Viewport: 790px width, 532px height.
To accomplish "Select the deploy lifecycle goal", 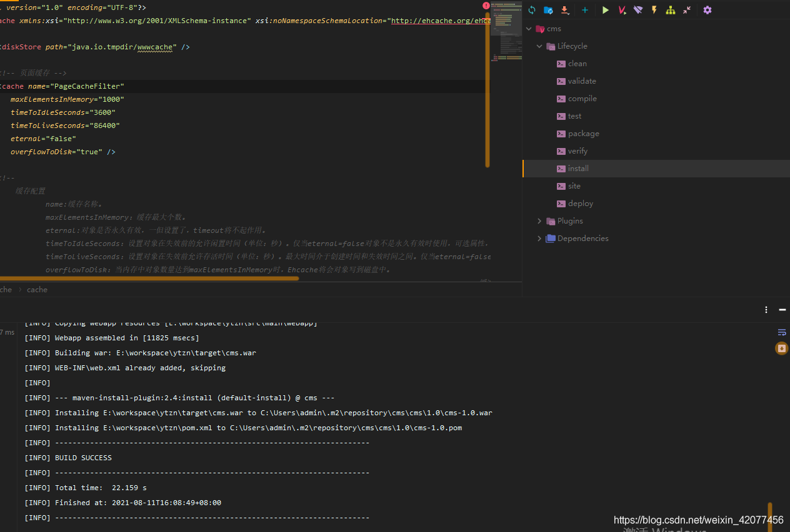I will click(581, 204).
